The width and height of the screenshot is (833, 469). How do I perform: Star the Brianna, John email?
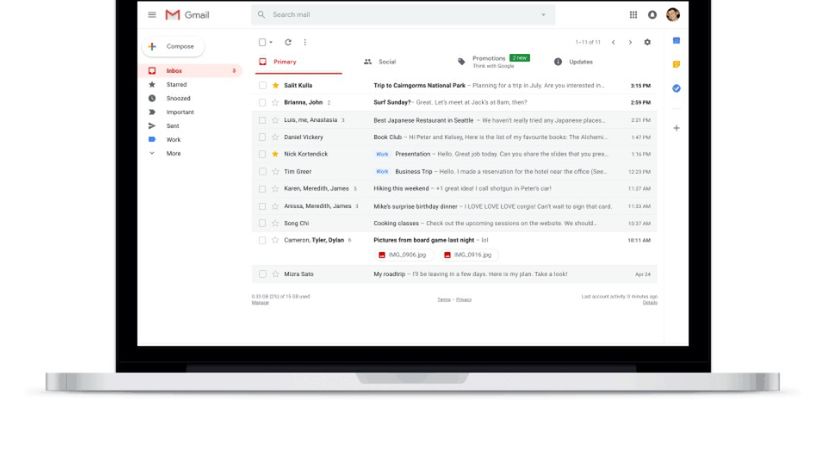(x=275, y=103)
